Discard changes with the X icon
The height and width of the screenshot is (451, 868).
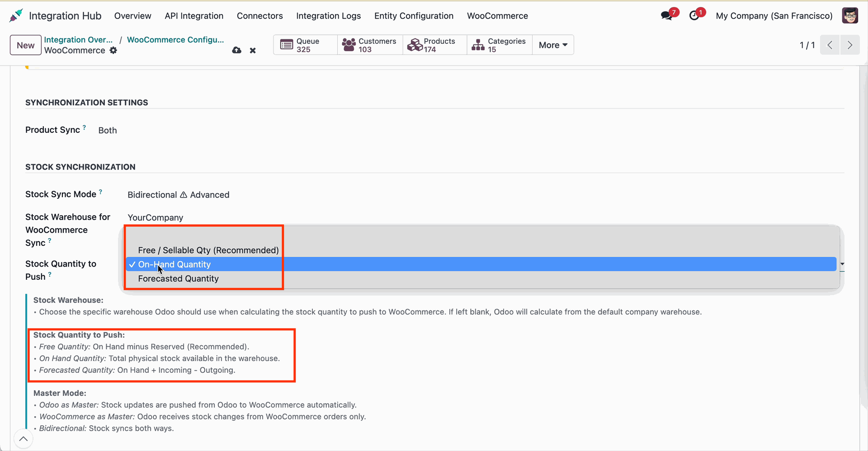click(253, 51)
